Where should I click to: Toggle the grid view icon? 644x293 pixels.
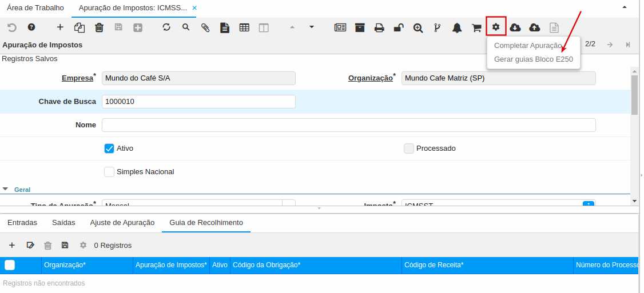pos(244,27)
